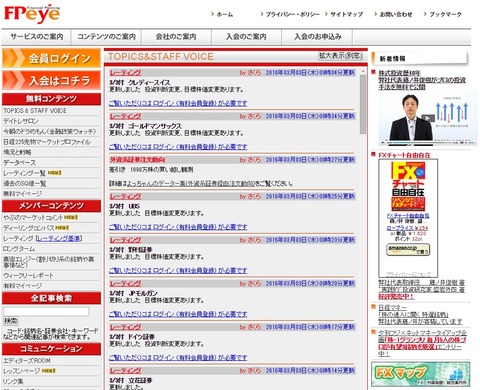480x390 pixels.
Task: Open 過去のSQ値一覧 sidebar link
Action: 25,183
